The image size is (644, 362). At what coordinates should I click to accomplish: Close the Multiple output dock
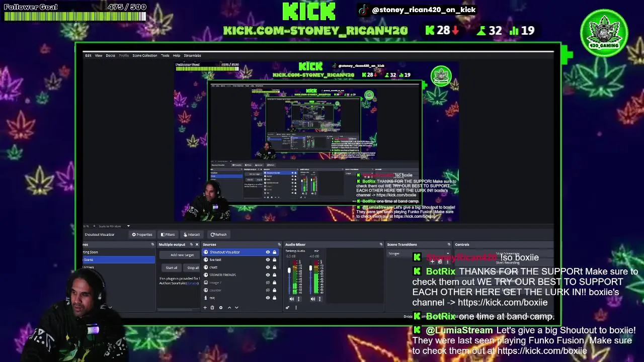[x=197, y=244]
